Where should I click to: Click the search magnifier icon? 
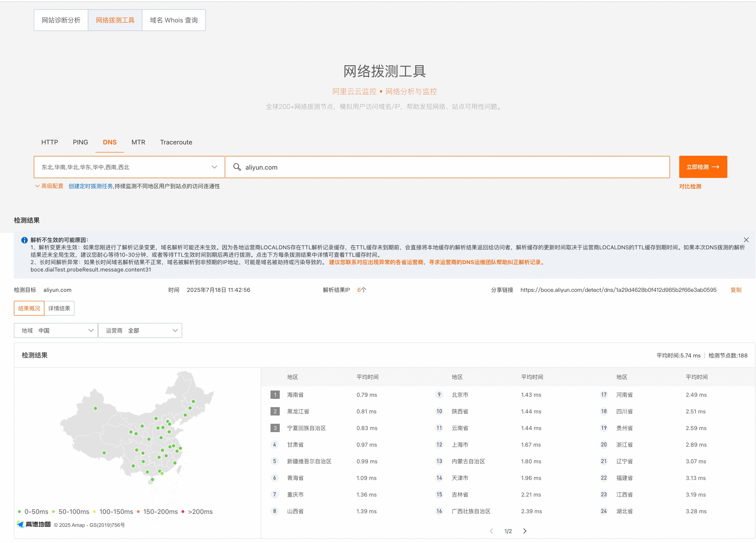tap(237, 167)
